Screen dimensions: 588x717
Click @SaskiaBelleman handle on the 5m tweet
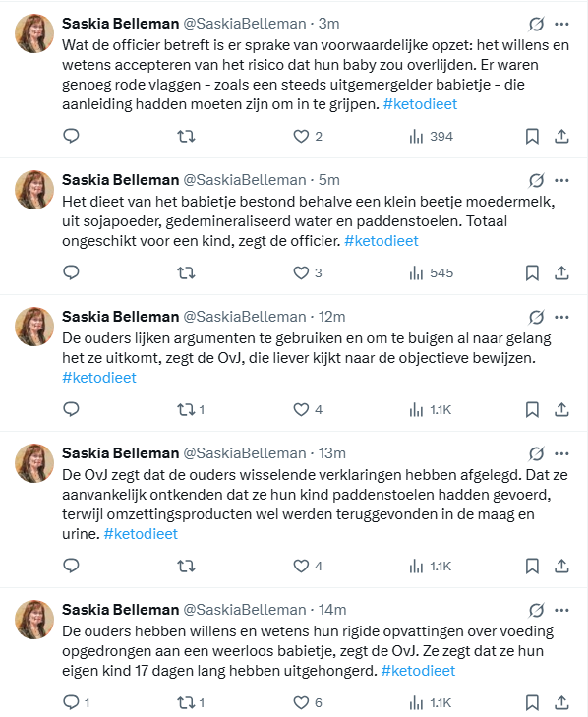(x=245, y=180)
